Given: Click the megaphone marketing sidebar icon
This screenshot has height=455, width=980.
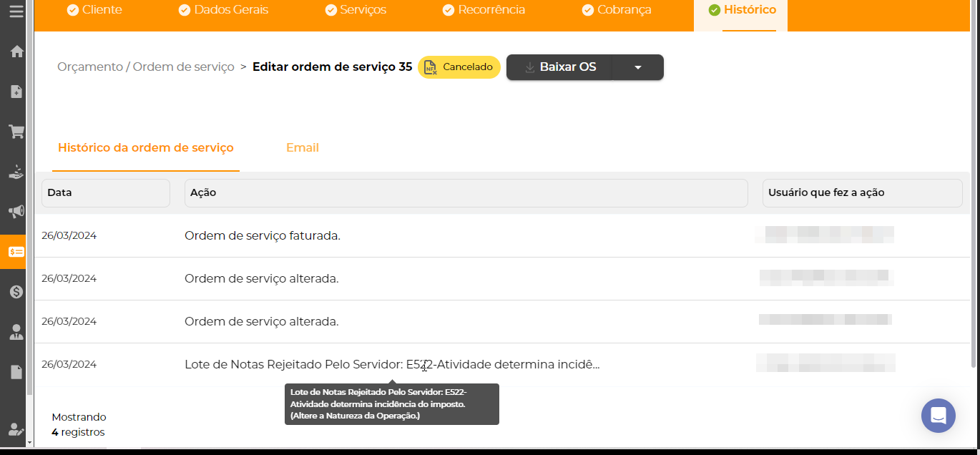Looking at the screenshot, I should point(16,212).
